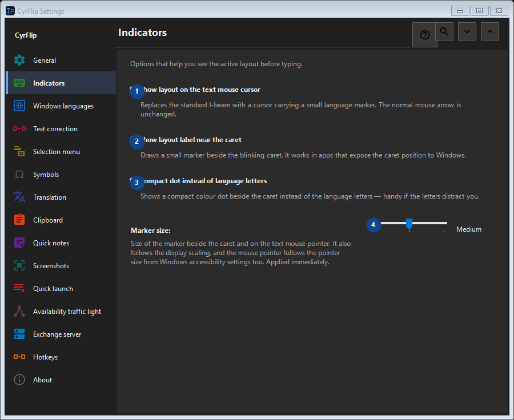Viewport: 514px width, 420px height.
Task: Open help with the question mark button
Action: (425, 35)
